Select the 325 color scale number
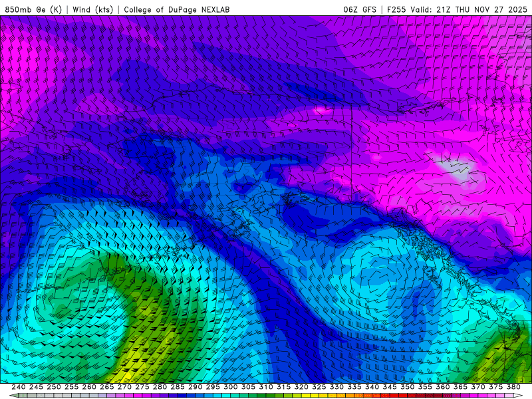This screenshot has width=532, height=399. point(319,387)
